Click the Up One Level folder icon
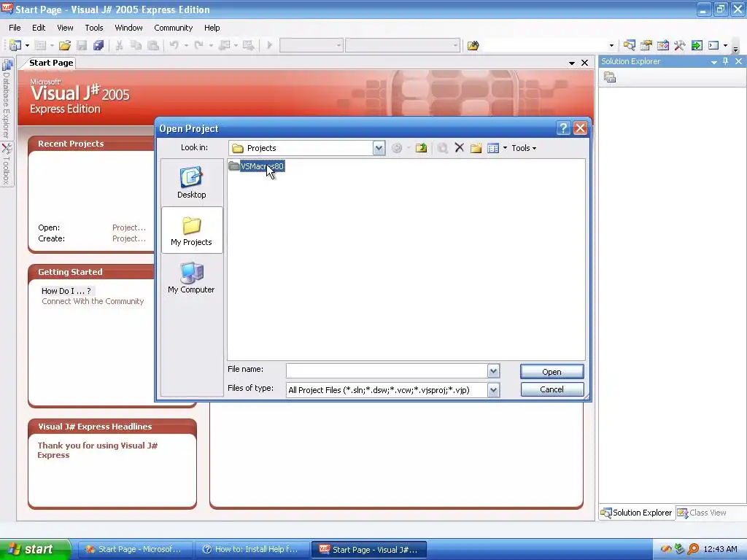 (421, 148)
